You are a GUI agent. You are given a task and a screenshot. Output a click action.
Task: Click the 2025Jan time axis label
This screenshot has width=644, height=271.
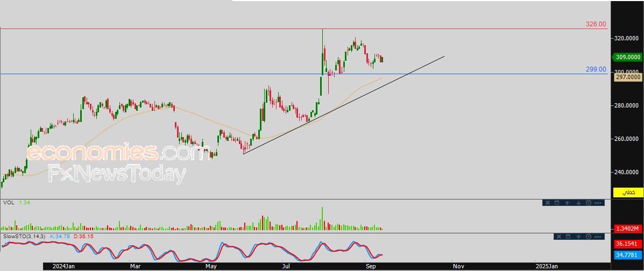tap(546, 267)
